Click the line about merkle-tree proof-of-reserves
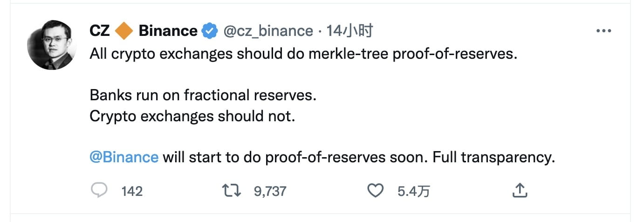The image size is (644, 222). [x=304, y=54]
